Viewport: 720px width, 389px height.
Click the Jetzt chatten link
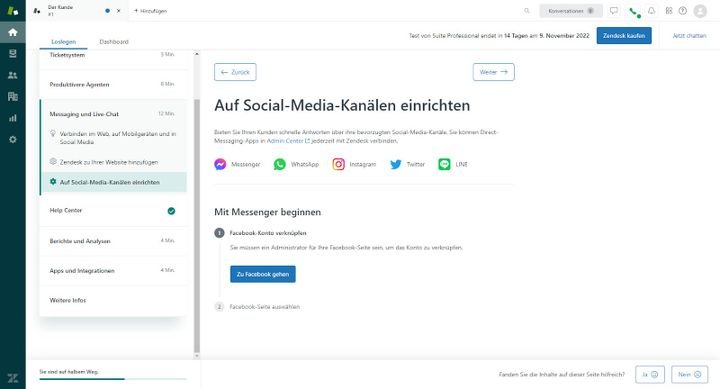[x=689, y=35]
